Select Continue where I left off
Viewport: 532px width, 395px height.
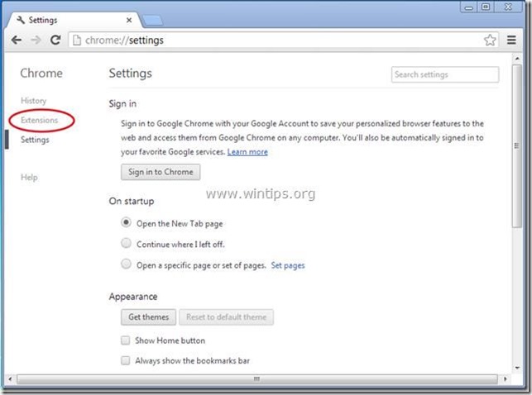126,243
